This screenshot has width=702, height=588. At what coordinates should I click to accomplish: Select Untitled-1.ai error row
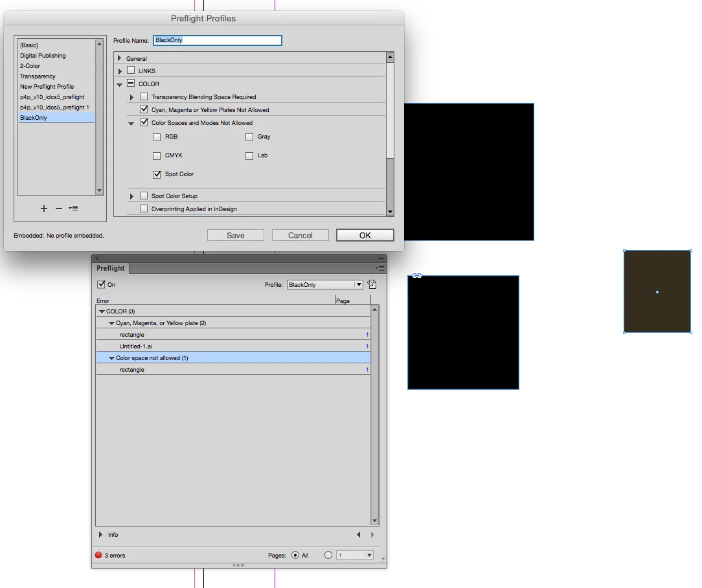pyautogui.click(x=233, y=346)
